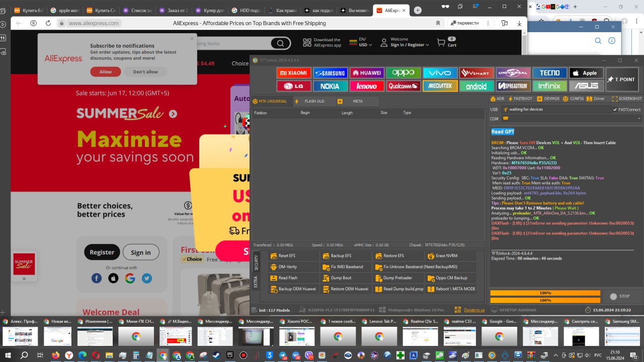Open the T.POINT test point button
The height and width of the screenshot is (362, 644).
point(622,79)
